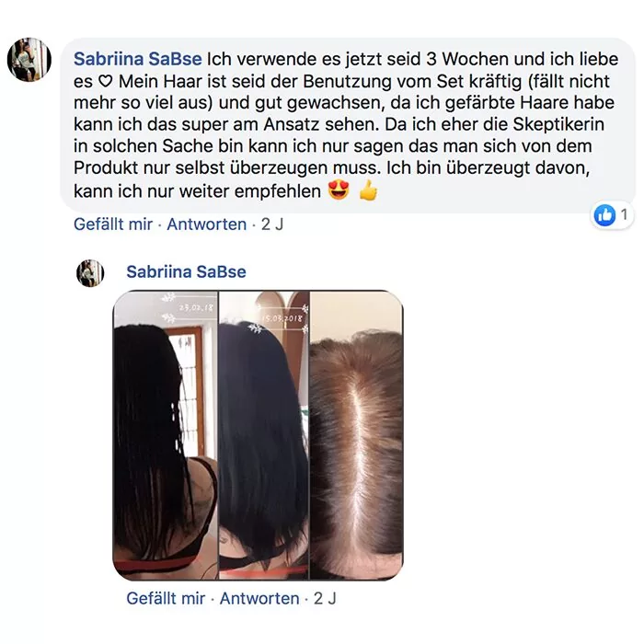Open the Sabriina SaBse name link in the reply
Screen dimensions: 644x644
tap(186, 272)
